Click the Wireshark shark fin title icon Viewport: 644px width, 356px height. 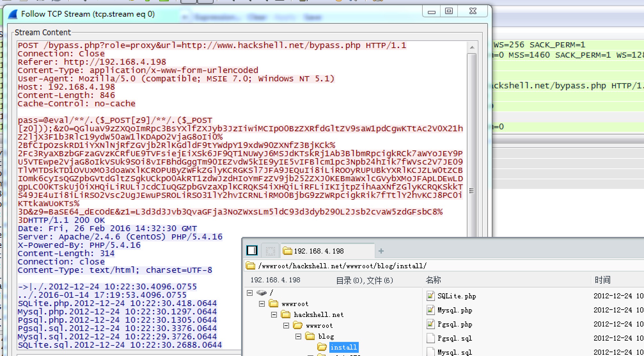[x=13, y=14]
